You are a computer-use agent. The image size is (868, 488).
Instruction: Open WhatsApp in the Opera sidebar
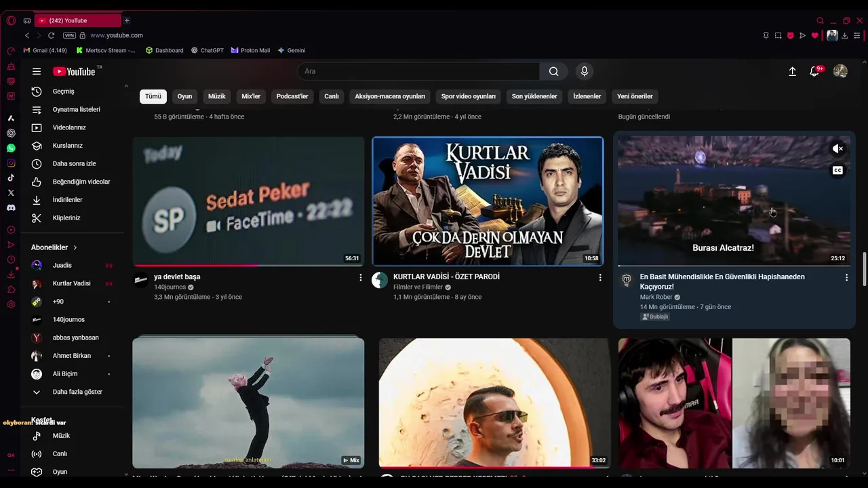point(11,148)
